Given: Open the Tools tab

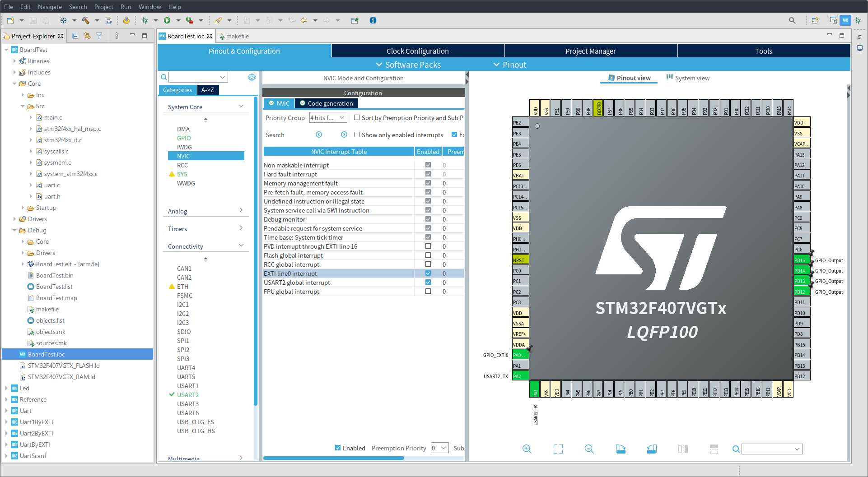Looking at the screenshot, I should pos(764,51).
